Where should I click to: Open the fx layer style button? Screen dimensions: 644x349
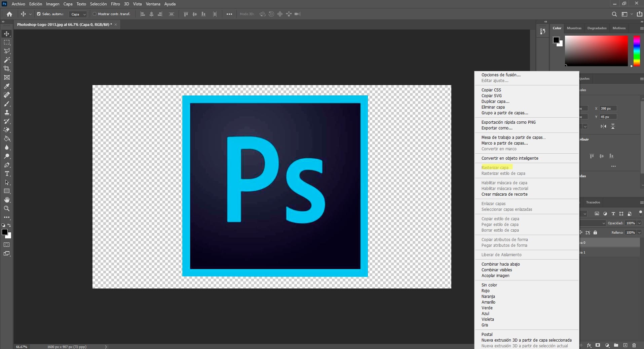589,345
